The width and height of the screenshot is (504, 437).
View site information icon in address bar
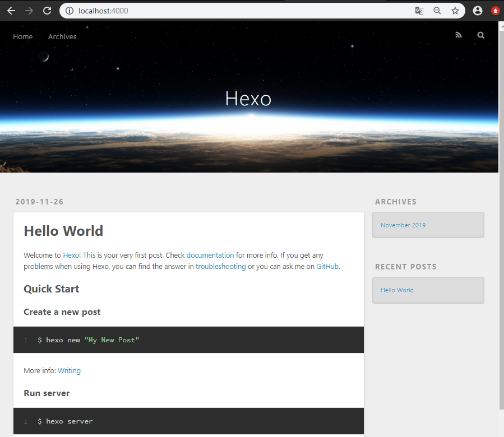(70, 11)
